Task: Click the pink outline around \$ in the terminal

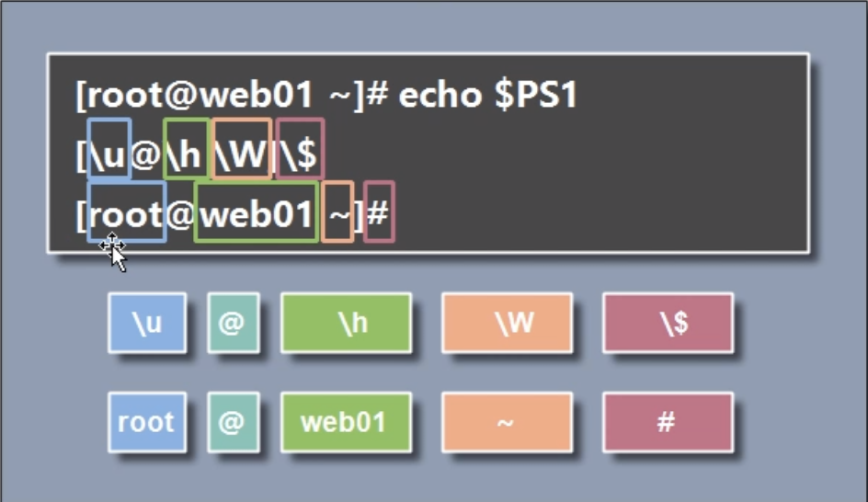Action: click(300, 148)
